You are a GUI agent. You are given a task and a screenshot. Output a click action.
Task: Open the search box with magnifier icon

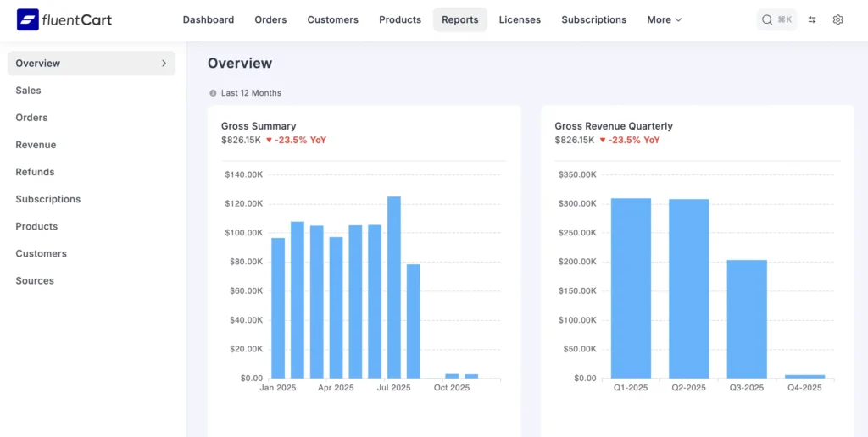[776, 19]
